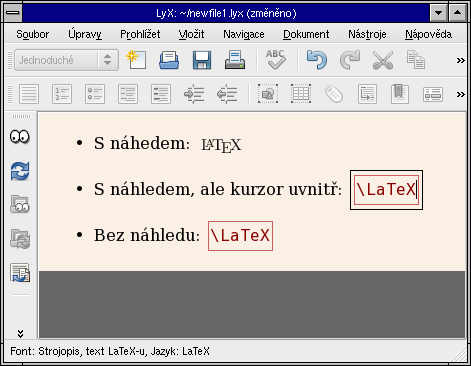Click the print document icon
The width and height of the screenshot is (471, 366).
point(235,60)
